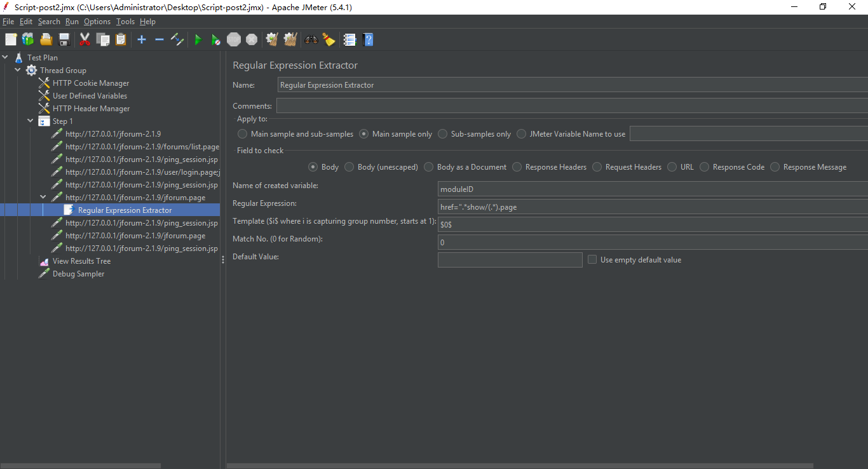Paste element using clipboard icon
The width and height of the screenshot is (868, 469).
(121, 39)
